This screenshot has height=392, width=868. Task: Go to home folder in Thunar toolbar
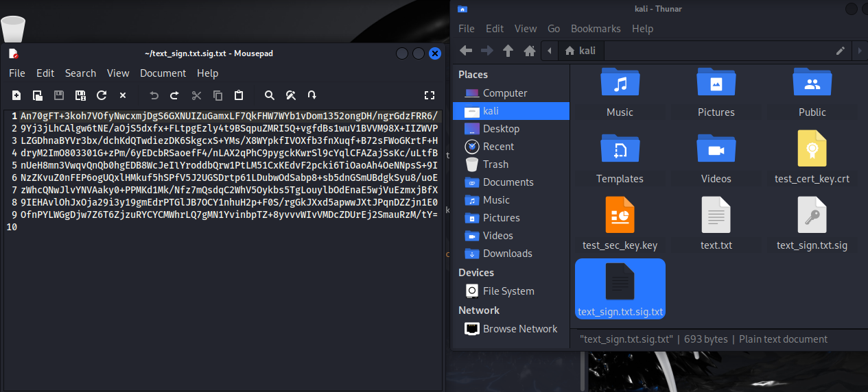pos(530,51)
